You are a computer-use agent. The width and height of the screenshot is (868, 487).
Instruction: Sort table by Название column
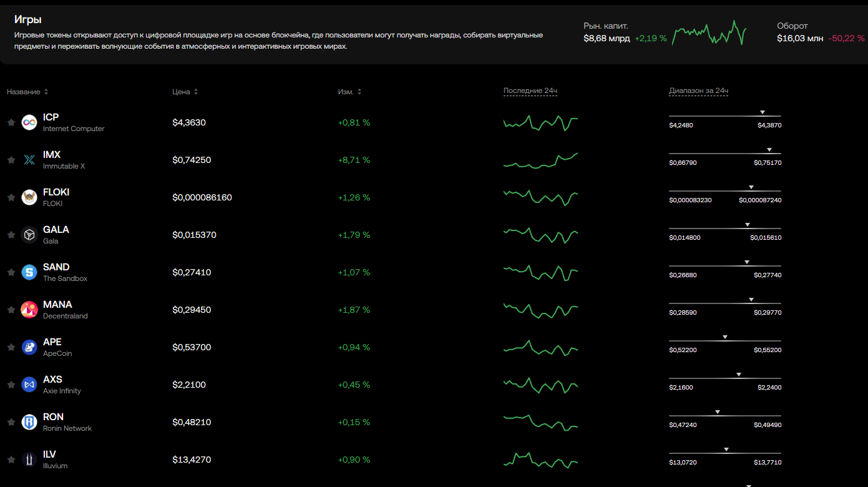pyautogui.click(x=27, y=92)
